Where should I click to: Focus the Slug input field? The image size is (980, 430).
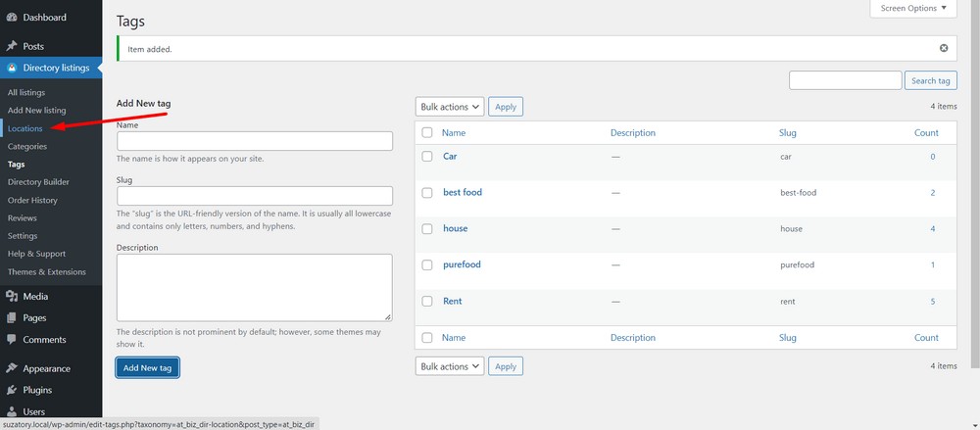tap(255, 196)
